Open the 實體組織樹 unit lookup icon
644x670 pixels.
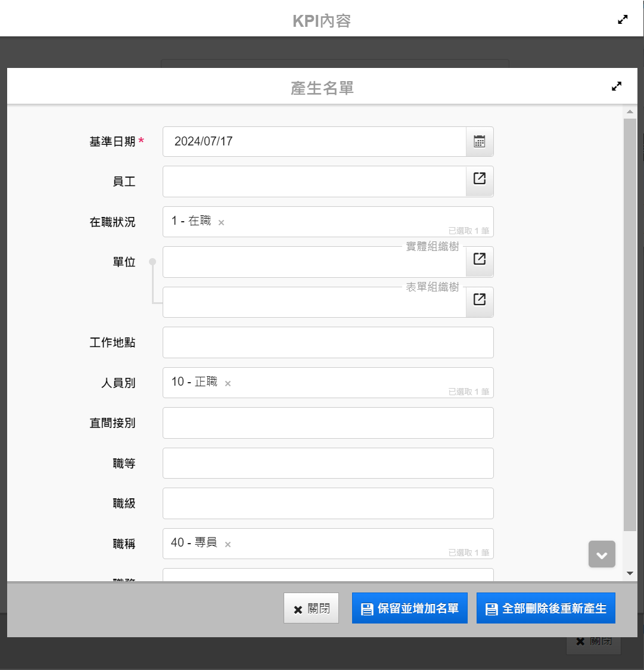479,259
